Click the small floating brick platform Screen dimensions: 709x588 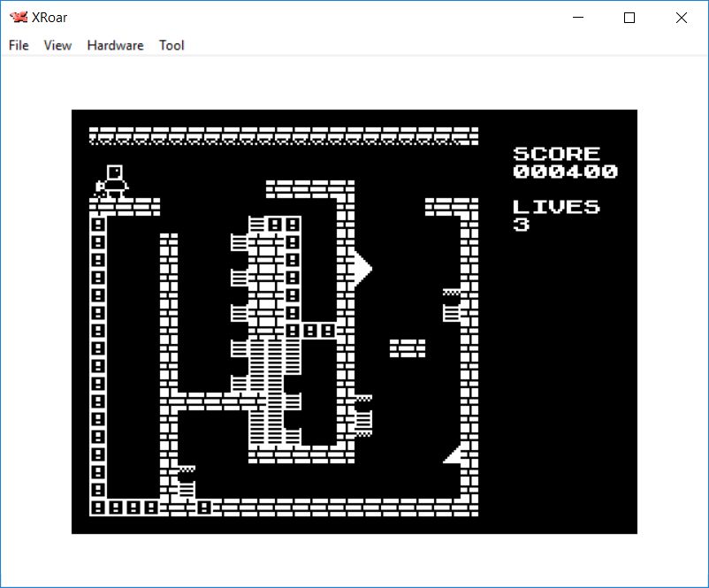[x=408, y=348]
